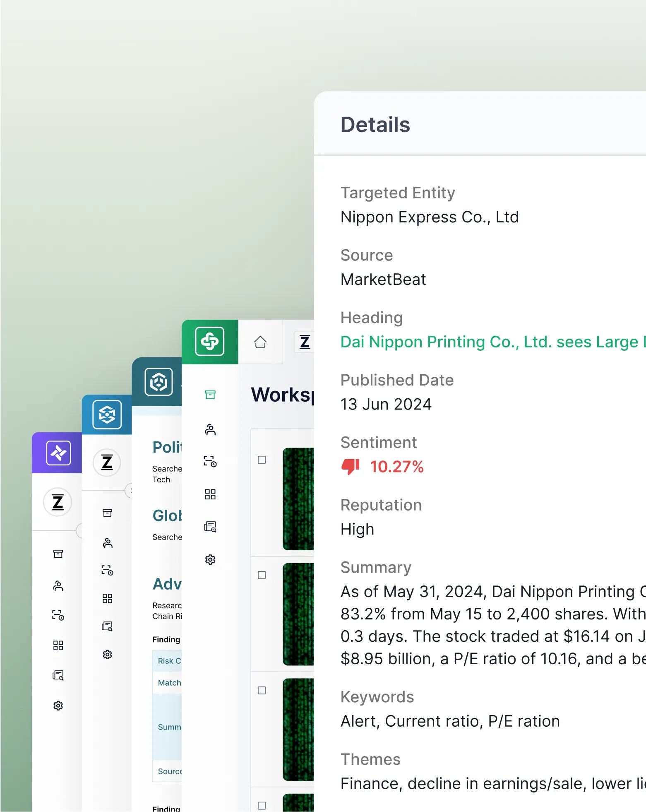Open the Z profile avatar in purple window
Image resolution: width=646 pixels, height=812 pixels.
pos(58,502)
